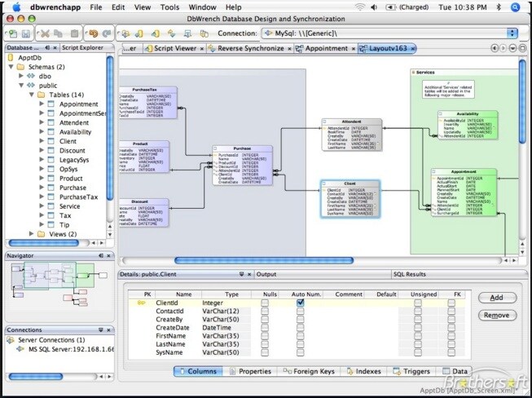Image resolution: width=532 pixels, height=398 pixels.
Task: Click the diagram's horizontal scrollbar thumb
Action: [264, 260]
